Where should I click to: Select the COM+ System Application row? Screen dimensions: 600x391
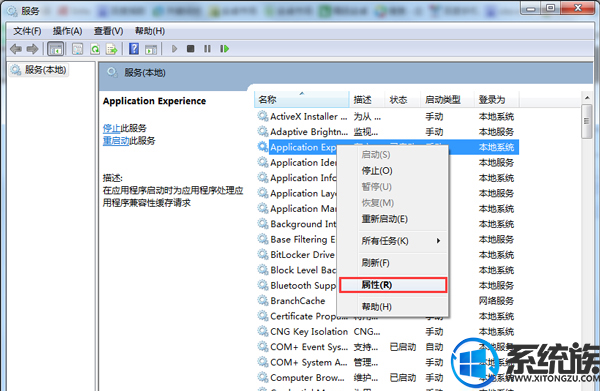pos(386,362)
